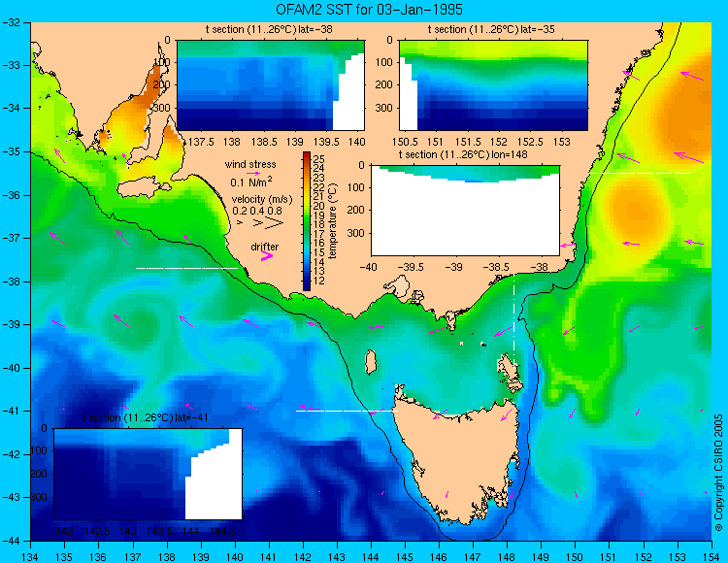The width and height of the screenshot is (728, 563).
Task: Click the vertical white dashed line at longitude 148
Action: (513, 318)
